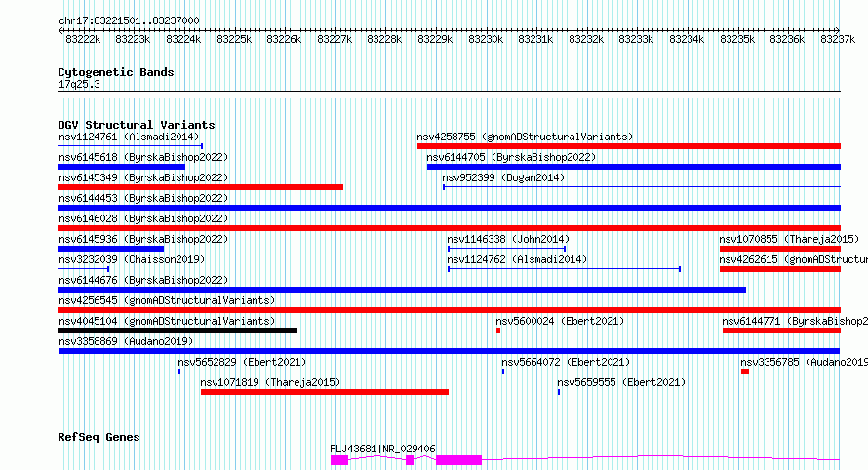The height and width of the screenshot is (470, 868).
Task: Click the 83234k ruler label
Action: (687, 39)
